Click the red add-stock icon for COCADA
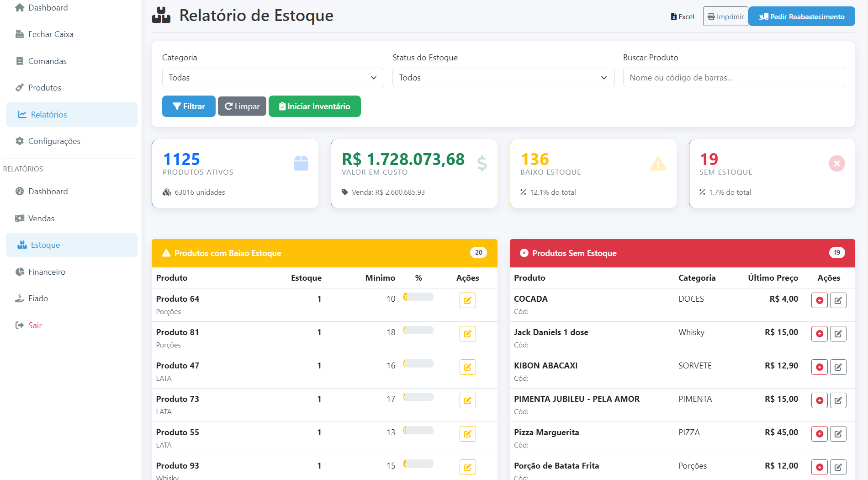868x480 pixels. pos(819,300)
